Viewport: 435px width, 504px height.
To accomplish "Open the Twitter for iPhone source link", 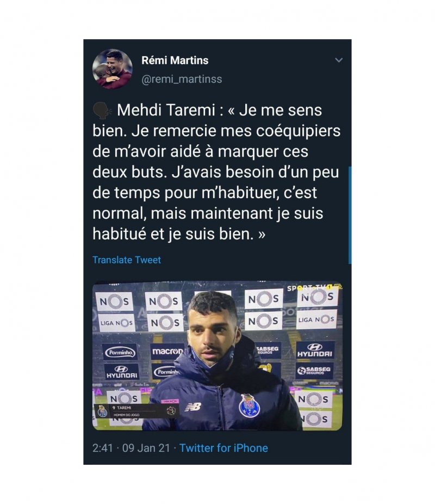I will pos(223,448).
